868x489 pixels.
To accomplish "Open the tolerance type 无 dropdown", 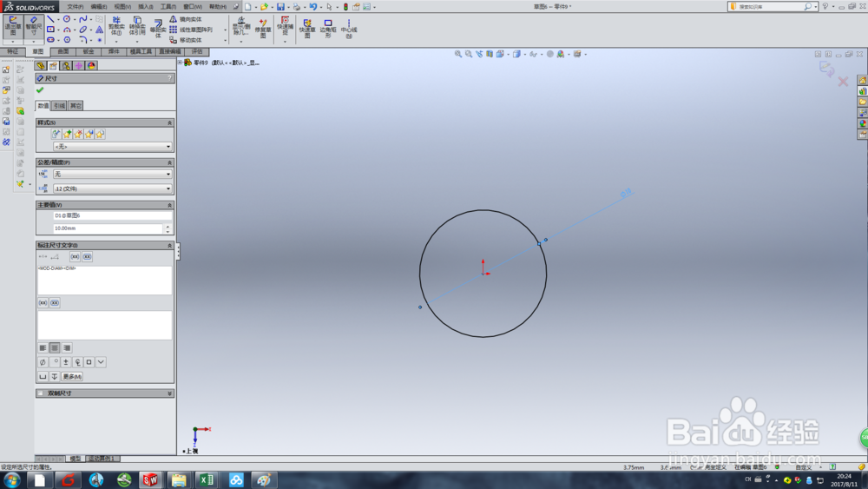I will [x=113, y=174].
